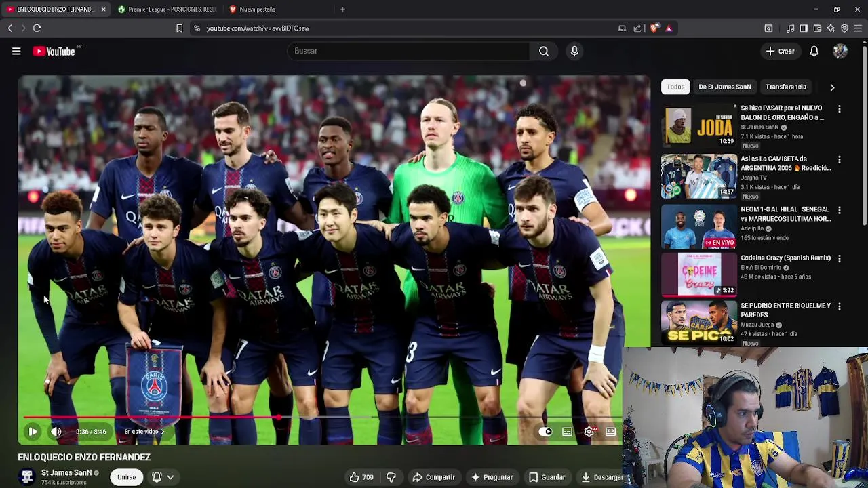Open the Leo AI sparkle icon
868x488 pixels.
(x=831, y=28)
